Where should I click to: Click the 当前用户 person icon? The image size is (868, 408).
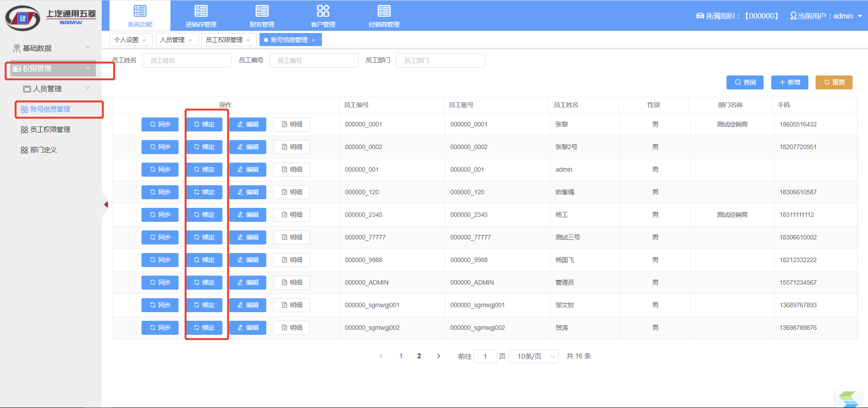coord(793,16)
